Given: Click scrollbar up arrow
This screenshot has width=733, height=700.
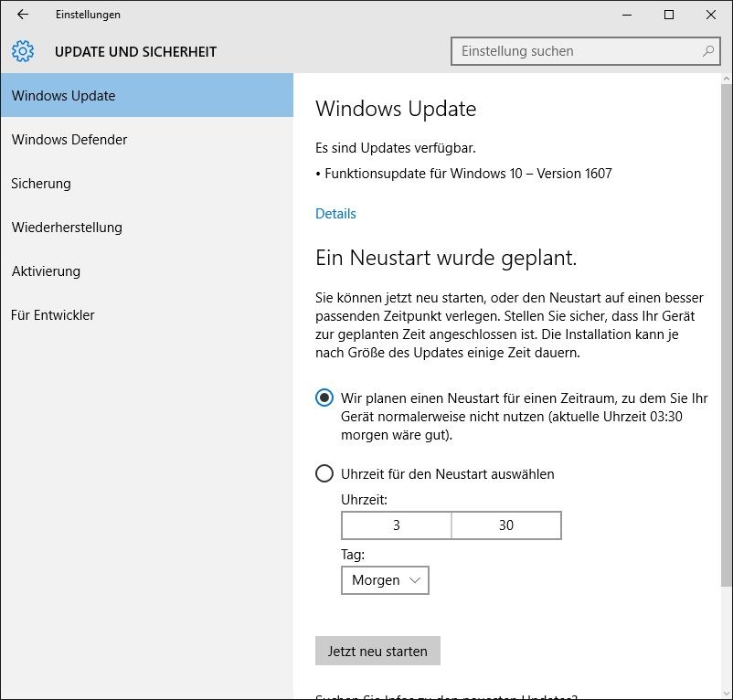Looking at the screenshot, I should click(x=726, y=79).
